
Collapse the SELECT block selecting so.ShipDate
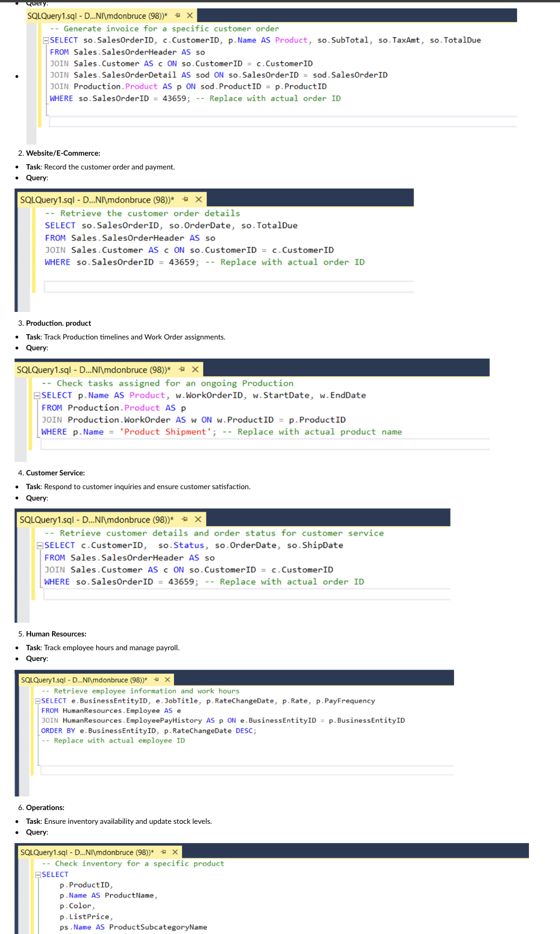click(x=40, y=545)
